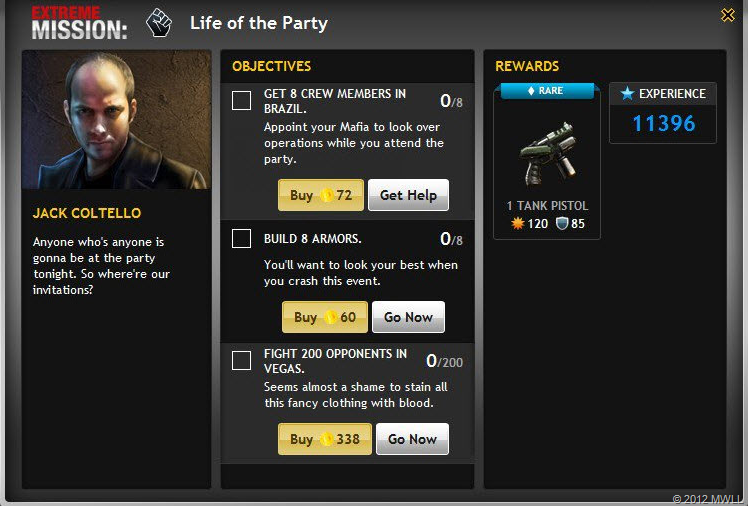Click the blue defense shield icon
Viewport: 748px width, 506px height.
coord(562,223)
